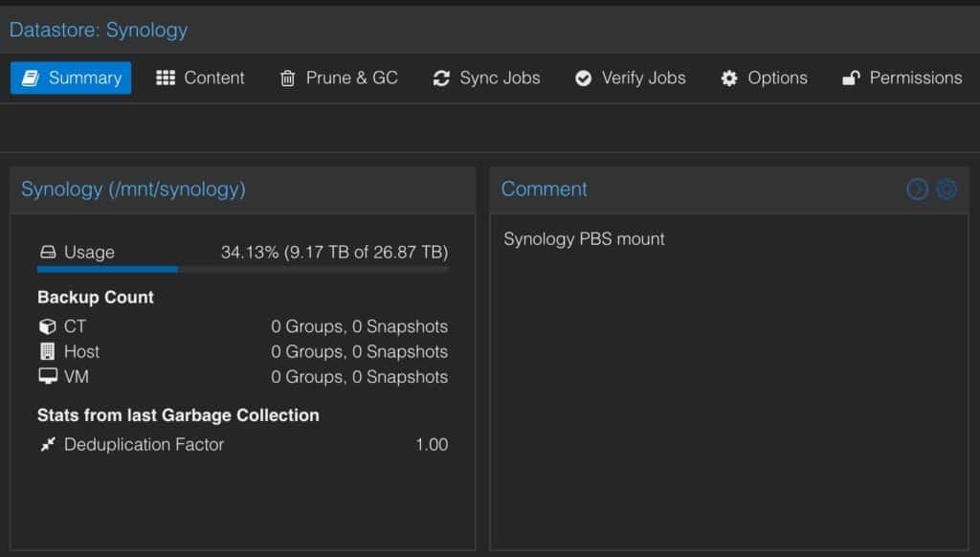Image resolution: width=980 pixels, height=557 pixels.
Task: Go to the Sync Jobs tab
Action: point(500,78)
